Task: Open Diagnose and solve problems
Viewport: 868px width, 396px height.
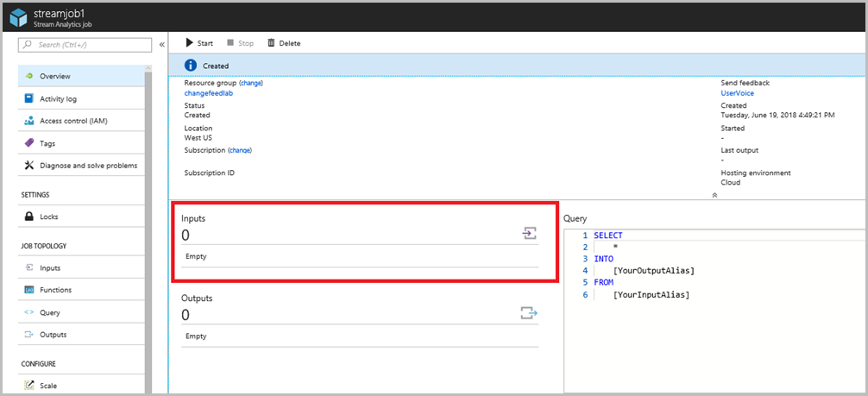Action: [81, 165]
